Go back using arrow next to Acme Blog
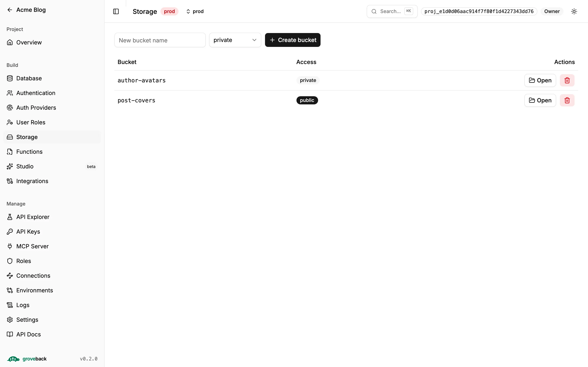The width and height of the screenshot is (588, 367). (10, 10)
